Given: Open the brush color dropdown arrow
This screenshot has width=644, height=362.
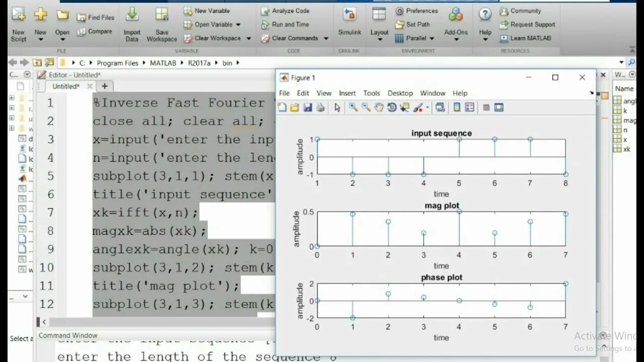Looking at the screenshot, I should pos(428,107).
